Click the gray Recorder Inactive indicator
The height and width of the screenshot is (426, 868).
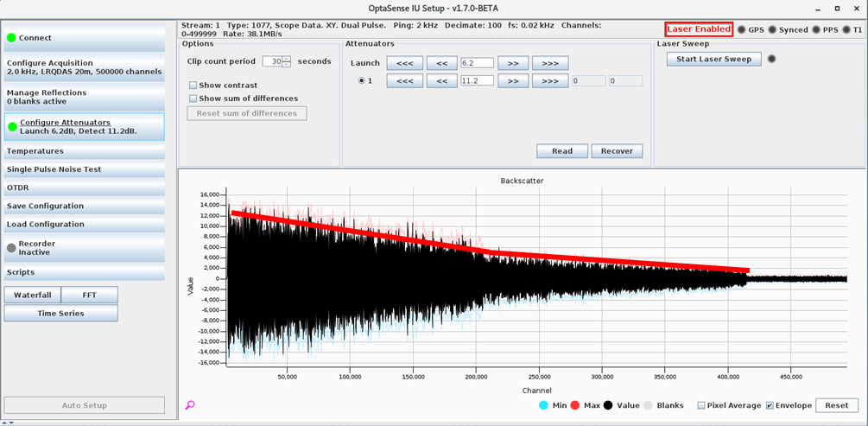(x=11, y=248)
